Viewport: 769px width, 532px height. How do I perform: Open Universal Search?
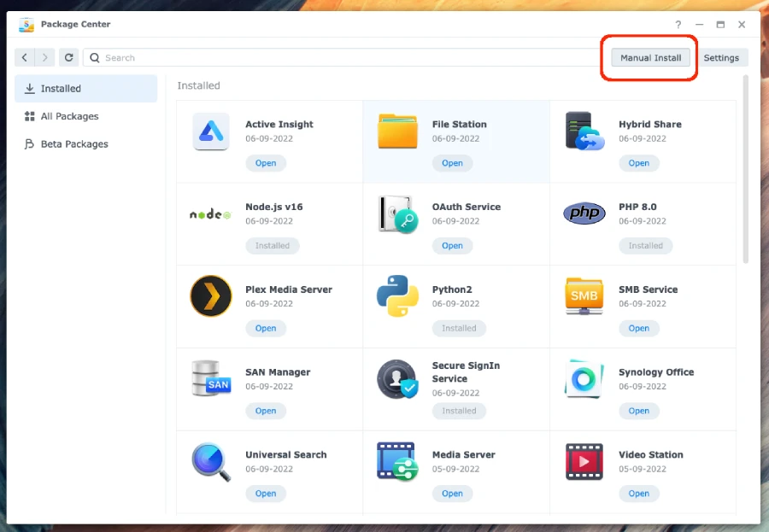coord(266,494)
